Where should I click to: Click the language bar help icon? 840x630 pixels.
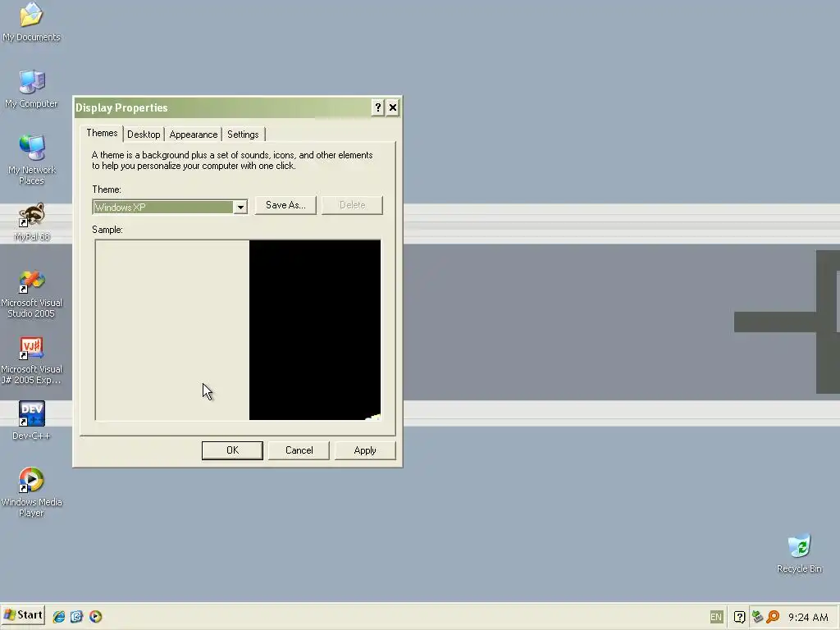tap(739, 617)
